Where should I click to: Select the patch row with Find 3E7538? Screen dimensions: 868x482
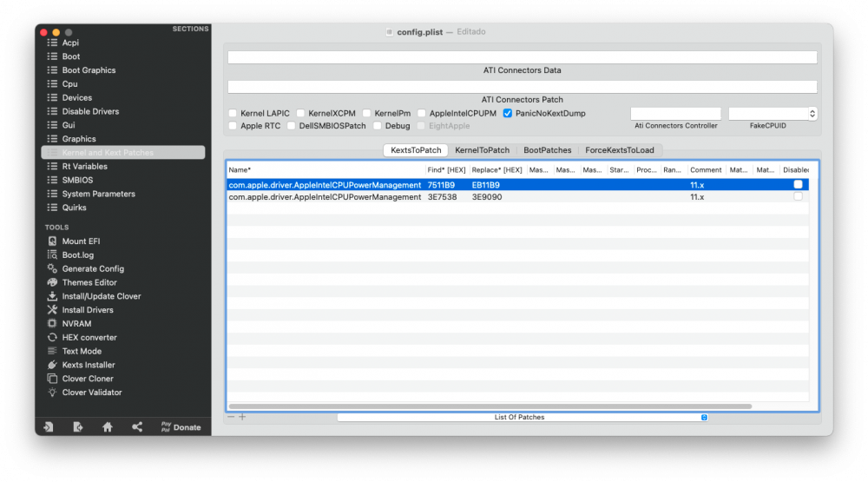coord(517,196)
